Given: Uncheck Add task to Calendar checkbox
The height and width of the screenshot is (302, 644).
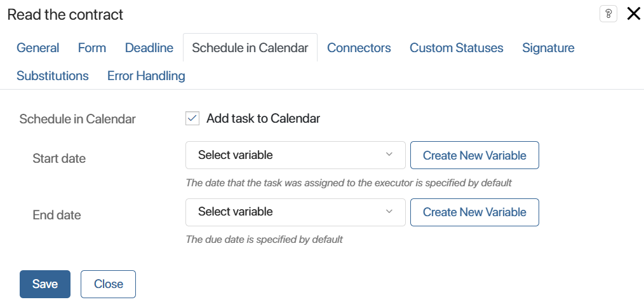Looking at the screenshot, I should pos(192,119).
